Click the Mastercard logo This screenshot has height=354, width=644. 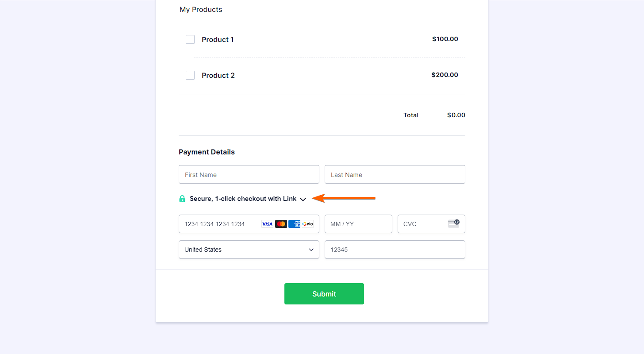(281, 224)
